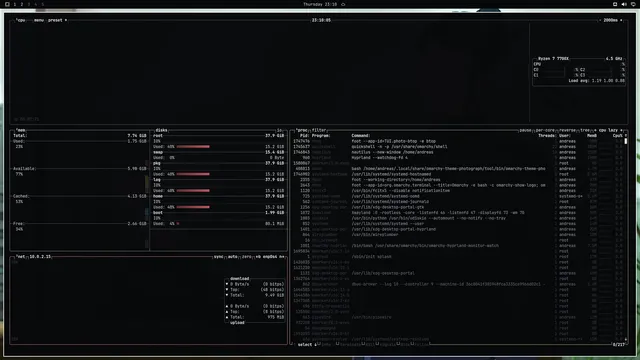This screenshot has width=640, height=360.
Task: Open the launcher icon in top-left corner
Action: (x=7, y=4)
